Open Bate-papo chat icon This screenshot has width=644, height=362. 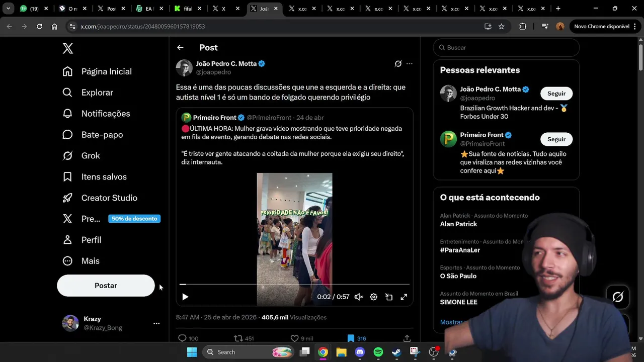[x=67, y=135]
